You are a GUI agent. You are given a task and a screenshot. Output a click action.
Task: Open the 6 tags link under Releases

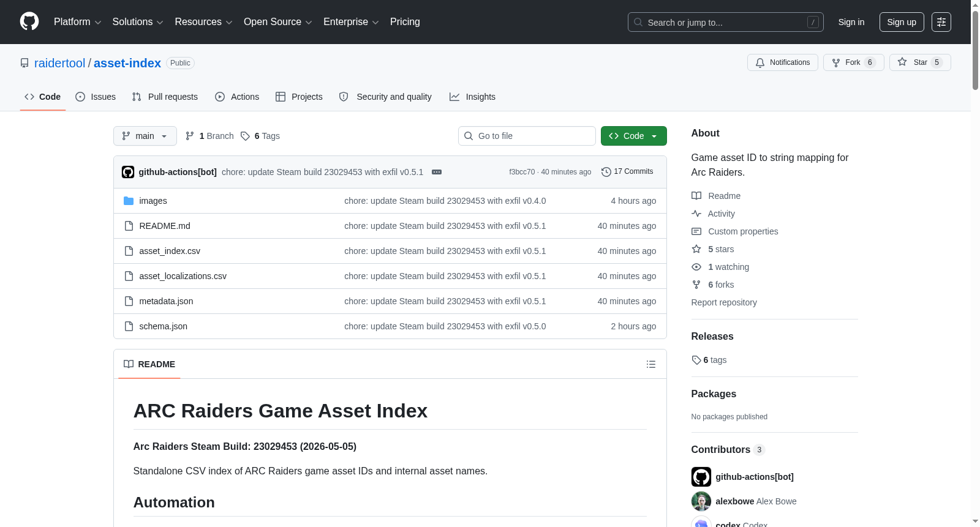coord(709,360)
